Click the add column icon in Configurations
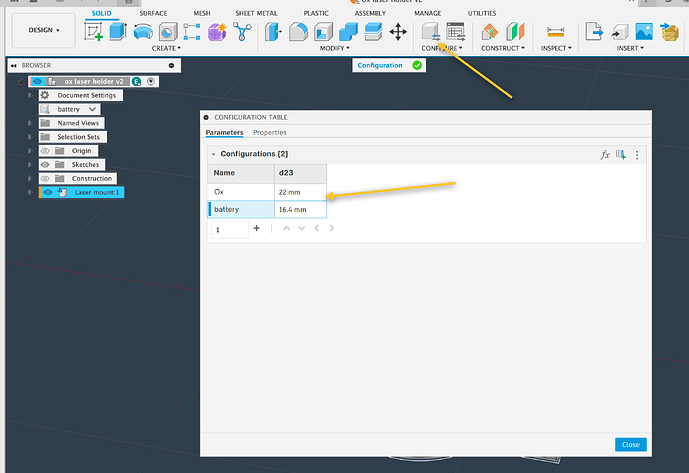The width and height of the screenshot is (689, 473). pyautogui.click(x=621, y=155)
